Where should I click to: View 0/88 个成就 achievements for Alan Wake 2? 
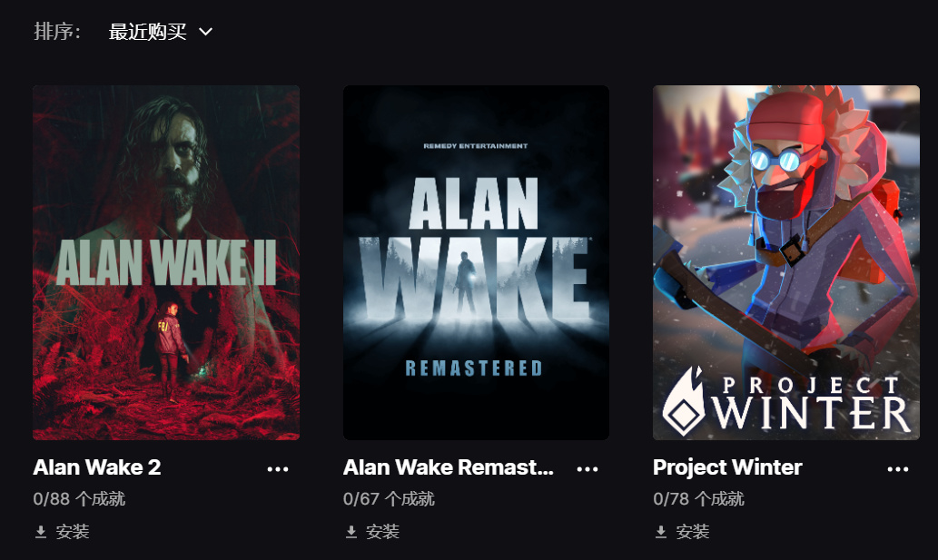click(79, 499)
